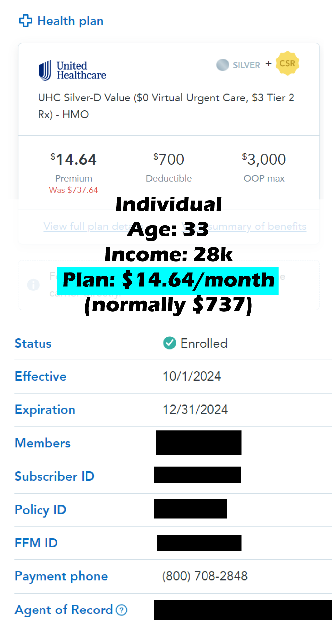Open the Agent of Record help icon

pyautogui.click(x=122, y=610)
